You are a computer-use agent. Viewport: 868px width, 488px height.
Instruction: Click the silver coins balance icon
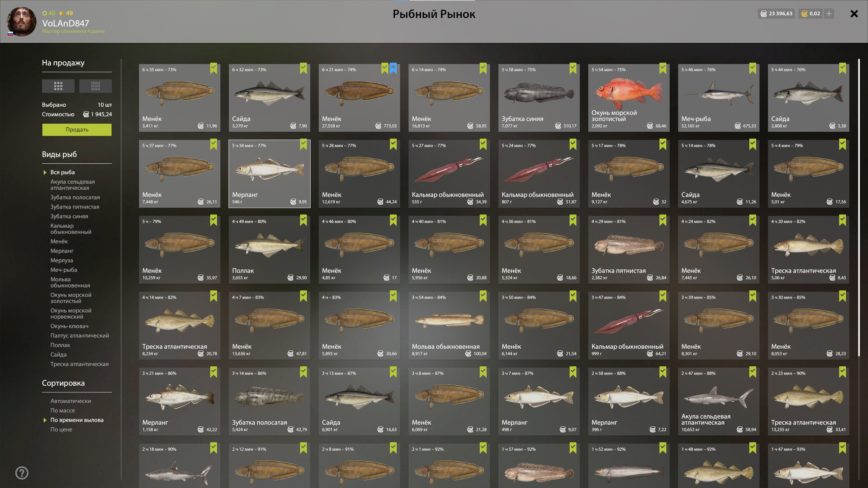click(764, 14)
